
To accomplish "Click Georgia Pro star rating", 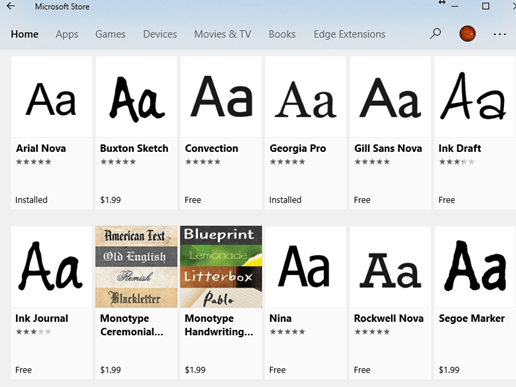I will 288,162.
